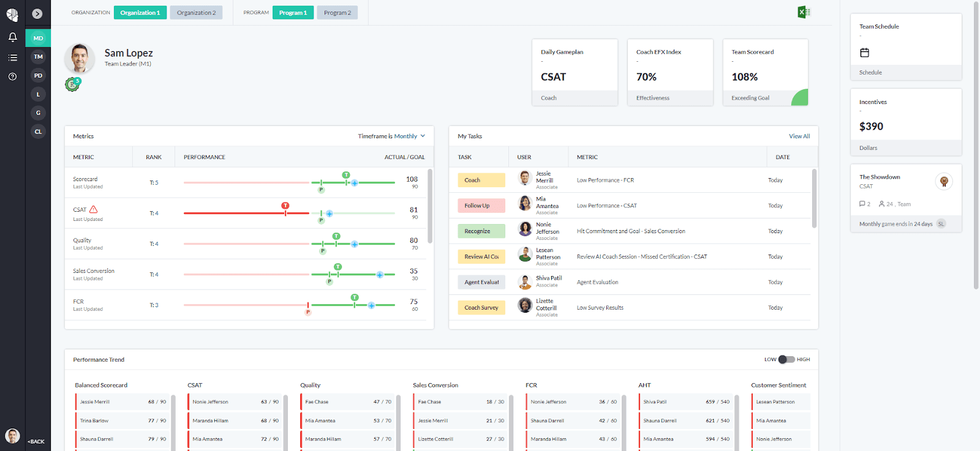Click View All in My Tasks

[x=799, y=136]
